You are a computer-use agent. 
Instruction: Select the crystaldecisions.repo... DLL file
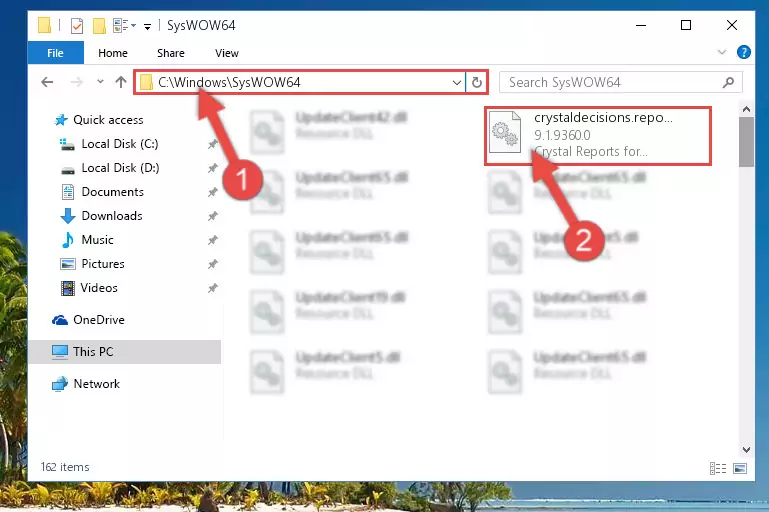[x=598, y=135]
